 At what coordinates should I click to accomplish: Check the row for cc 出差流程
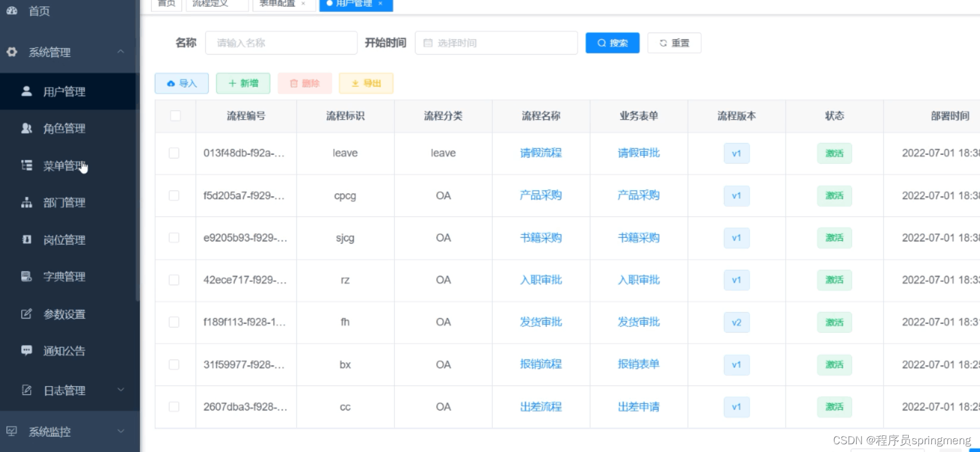174,406
